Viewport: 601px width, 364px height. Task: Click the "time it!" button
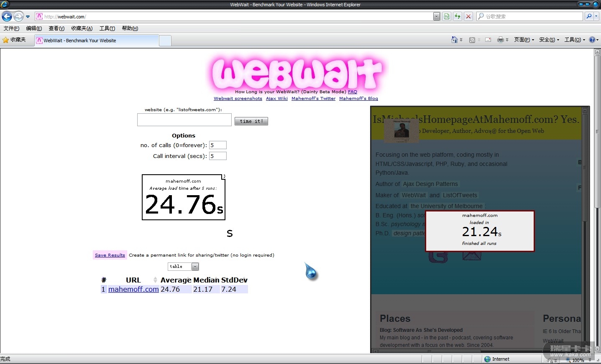pos(251,121)
